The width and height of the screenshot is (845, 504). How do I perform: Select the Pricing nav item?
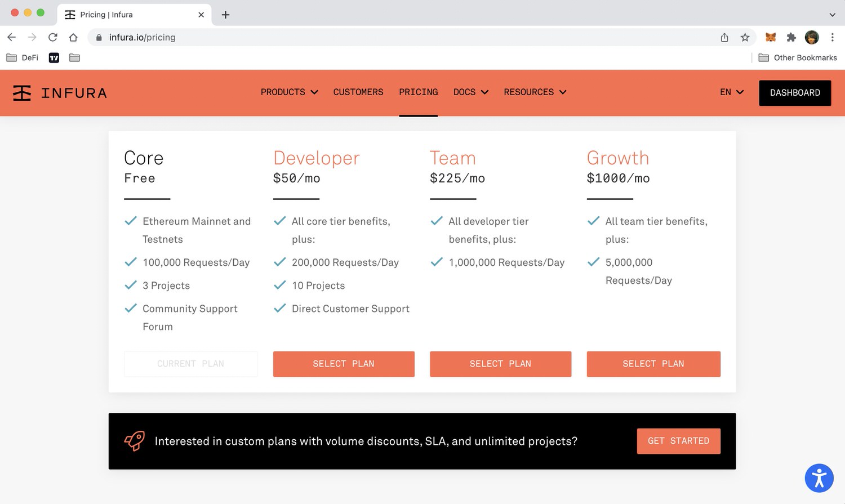[419, 92]
